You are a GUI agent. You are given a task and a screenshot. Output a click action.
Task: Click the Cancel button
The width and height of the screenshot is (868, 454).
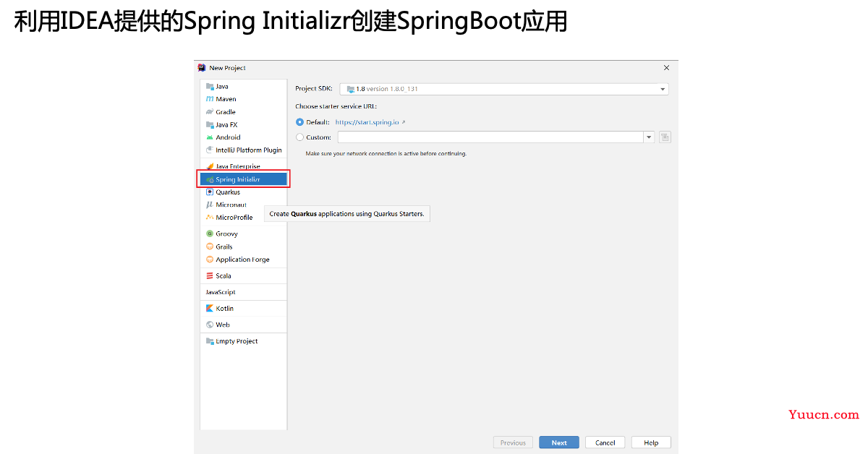(605, 442)
